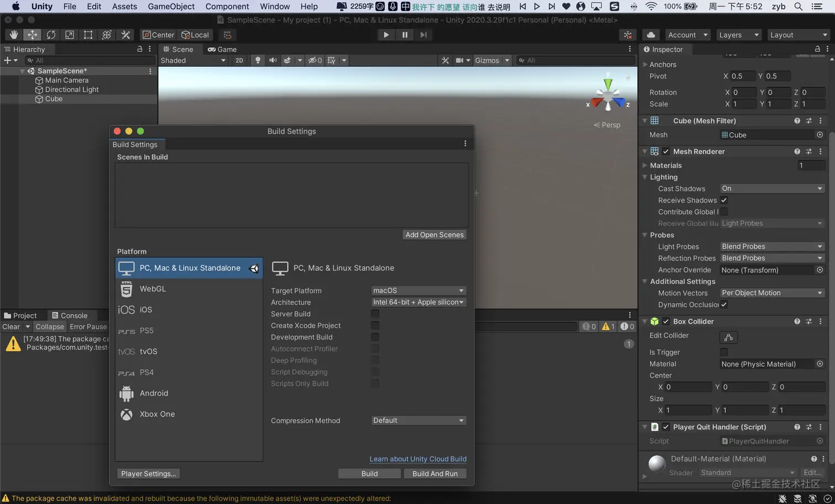Viewport: 835px width, 504px height.
Task: Select the Move tool
Action: tap(33, 35)
